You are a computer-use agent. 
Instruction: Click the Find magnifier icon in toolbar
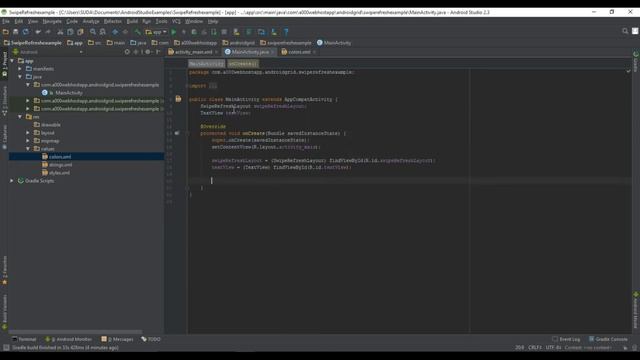coord(93,32)
